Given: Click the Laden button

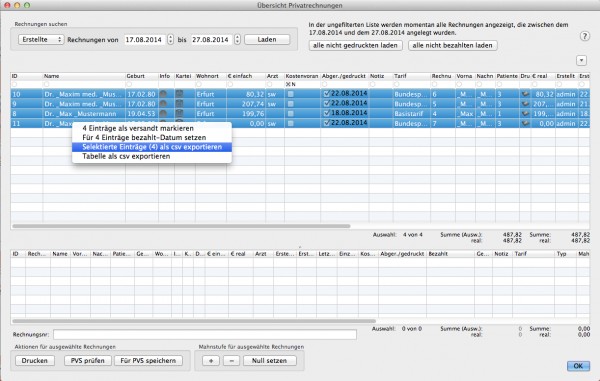Looking at the screenshot, I should click(x=267, y=39).
